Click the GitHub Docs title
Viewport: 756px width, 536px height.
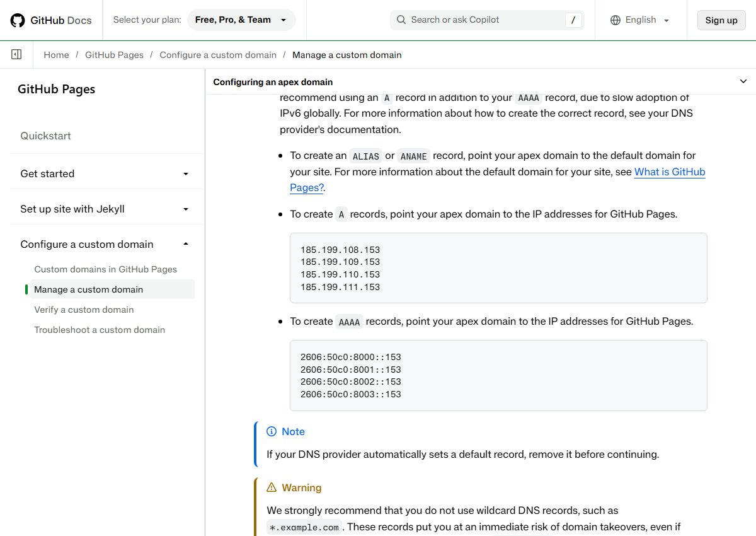pos(61,20)
